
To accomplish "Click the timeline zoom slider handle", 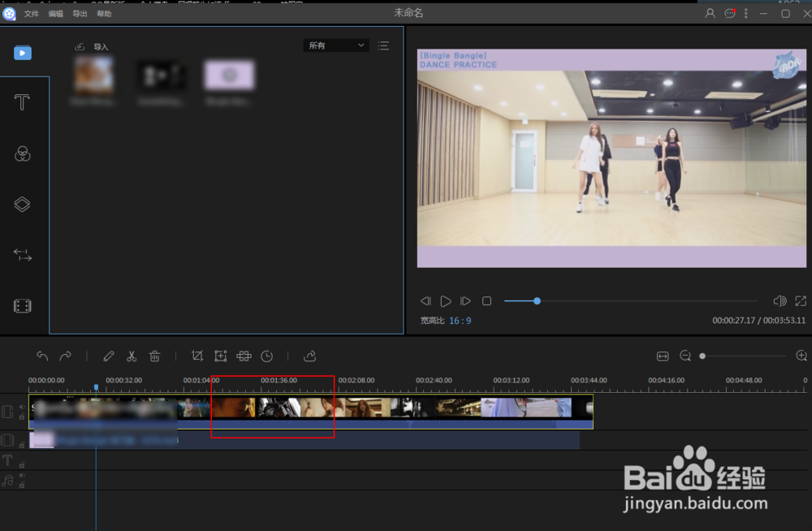I will tap(702, 356).
